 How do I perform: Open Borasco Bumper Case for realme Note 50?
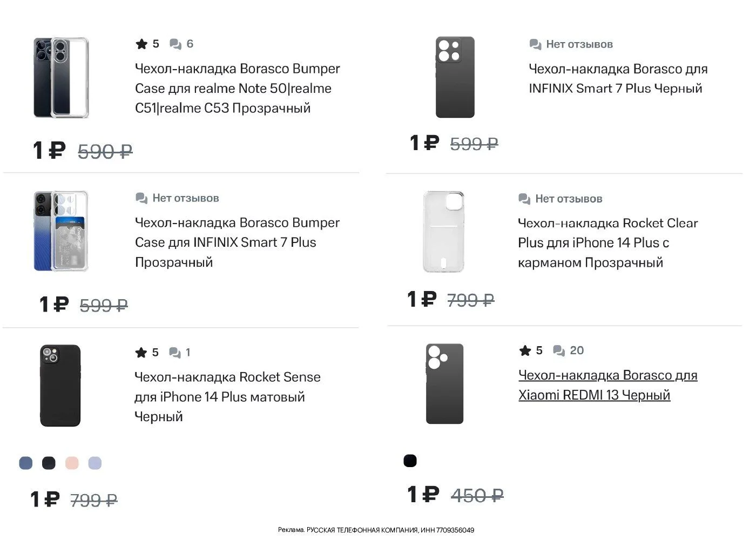click(238, 89)
